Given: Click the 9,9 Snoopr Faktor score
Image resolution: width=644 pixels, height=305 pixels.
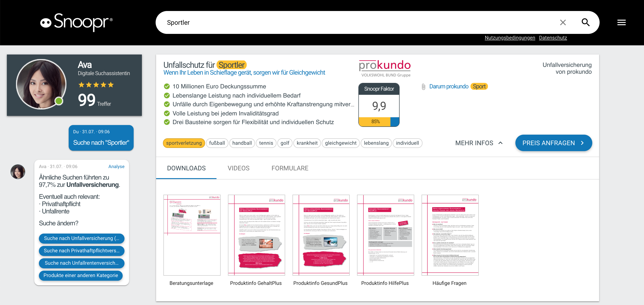Looking at the screenshot, I should point(379,106).
